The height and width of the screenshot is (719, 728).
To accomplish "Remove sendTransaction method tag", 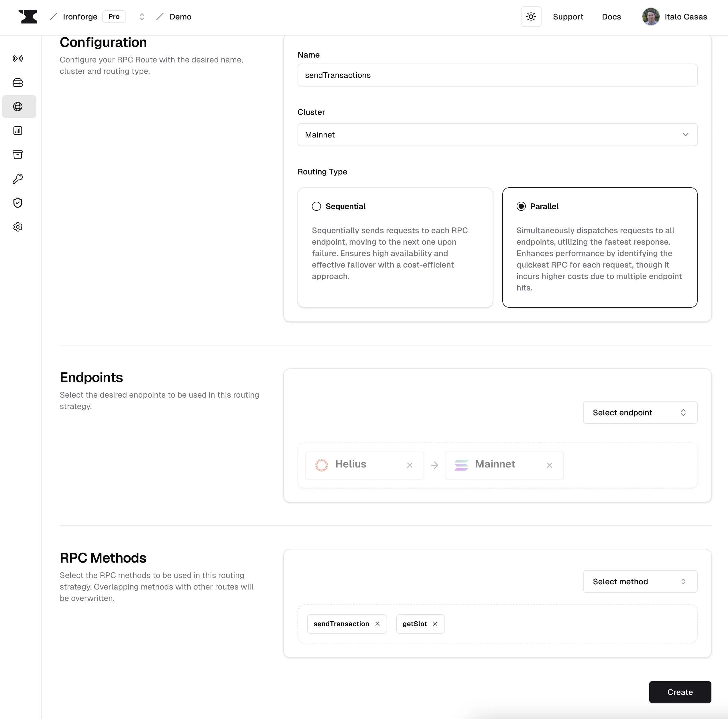I will pos(378,624).
